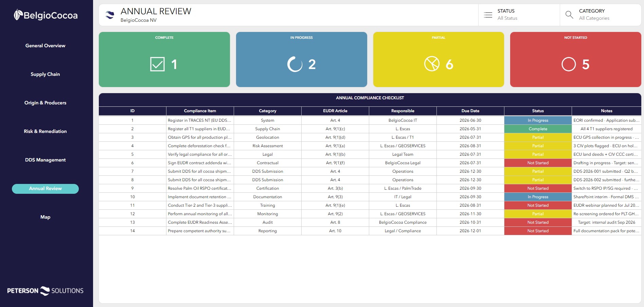644x307 pixels.
Task: Sort by the Compliance Item column header
Action: point(200,111)
